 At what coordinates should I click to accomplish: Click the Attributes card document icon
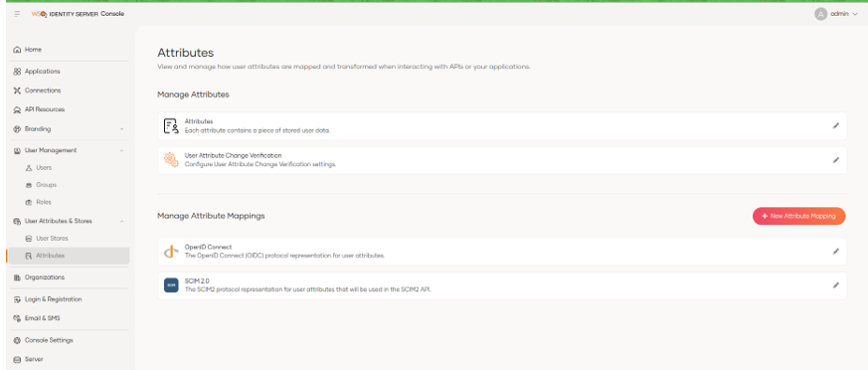point(171,125)
